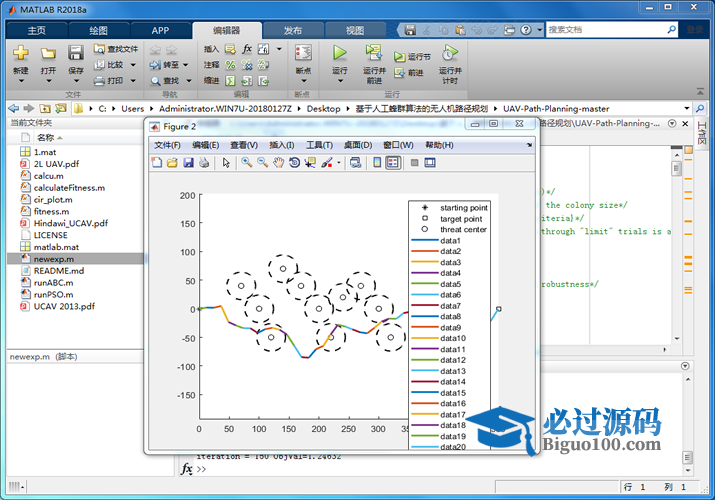This screenshot has height=500, width=715.
Task: Switch to the 绘图 (Plots) ribbon tab
Action: 98,30
